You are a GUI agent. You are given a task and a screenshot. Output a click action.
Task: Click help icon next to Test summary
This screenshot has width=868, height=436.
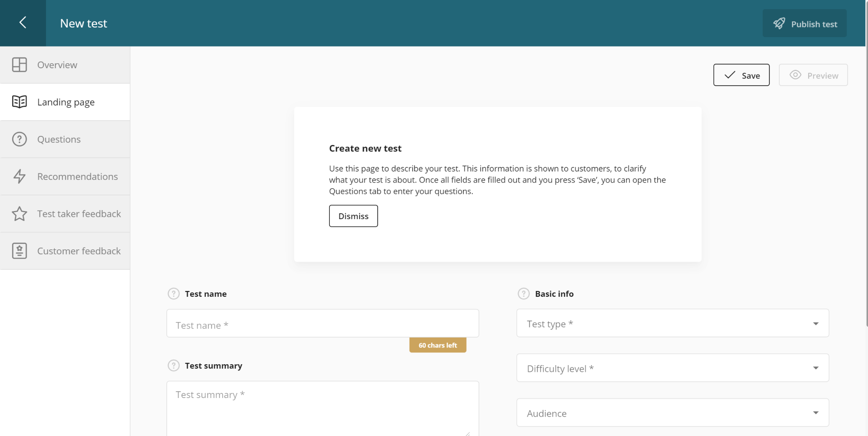(x=174, y=366)
